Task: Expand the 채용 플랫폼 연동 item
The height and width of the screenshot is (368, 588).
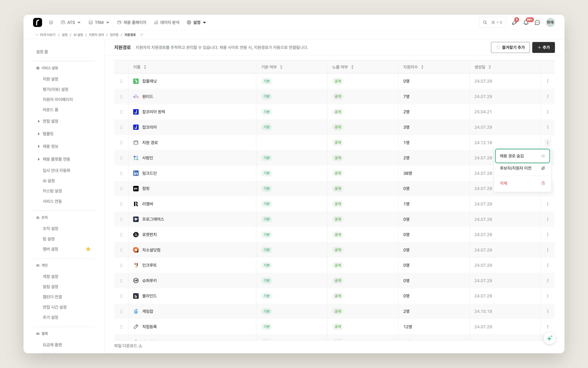Action: (39, 159)
